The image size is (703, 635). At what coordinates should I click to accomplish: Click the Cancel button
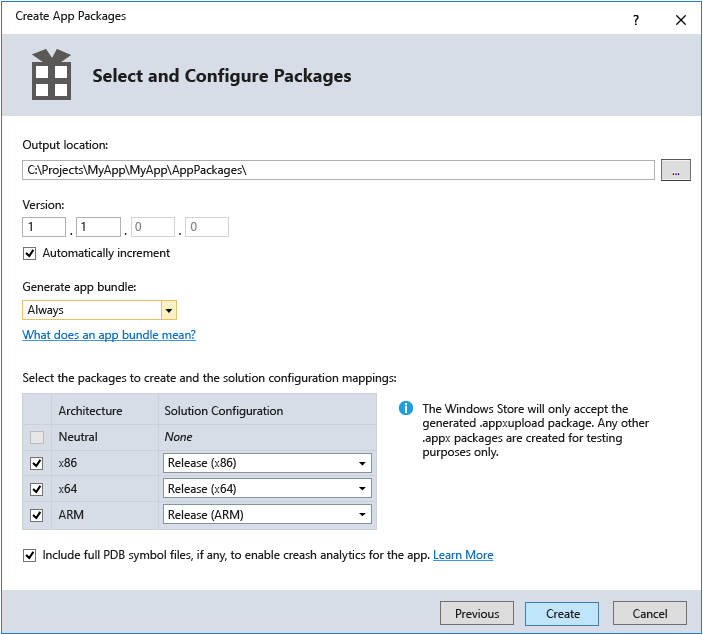click(650, 613)
